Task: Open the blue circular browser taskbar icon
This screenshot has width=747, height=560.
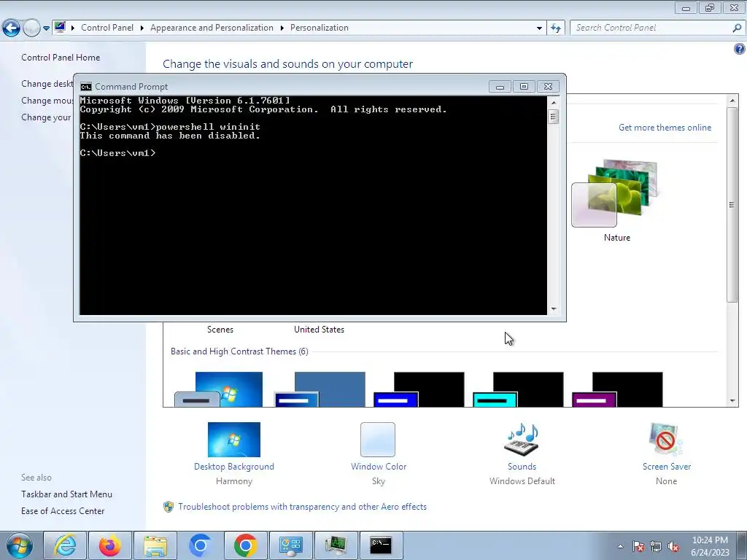Action: tap(200, 545)
